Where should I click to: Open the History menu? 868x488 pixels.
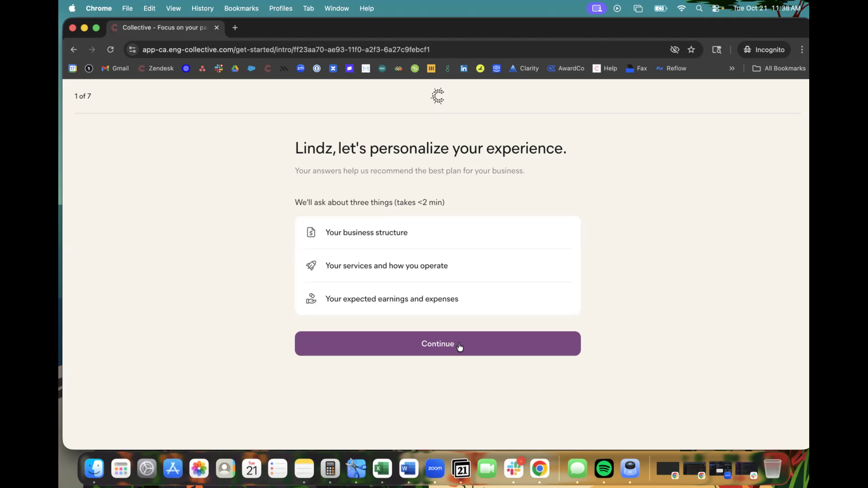(202, 8)
